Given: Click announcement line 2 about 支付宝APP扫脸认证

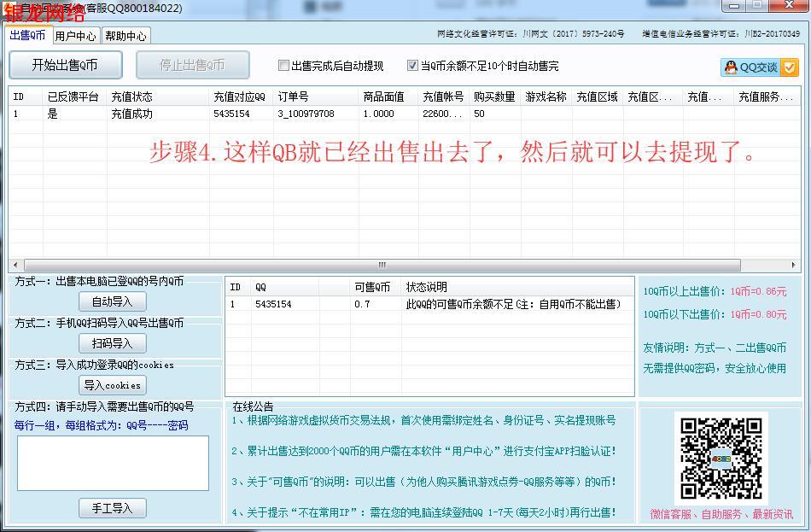Looking at the screenshot, I should click(423, 451).
